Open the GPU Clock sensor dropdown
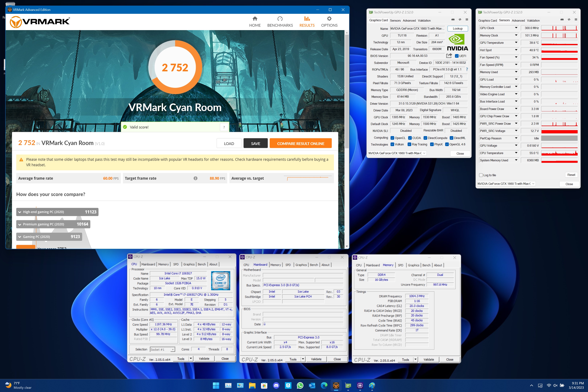The height and width of the screenshot is (392, 588). 516,28
